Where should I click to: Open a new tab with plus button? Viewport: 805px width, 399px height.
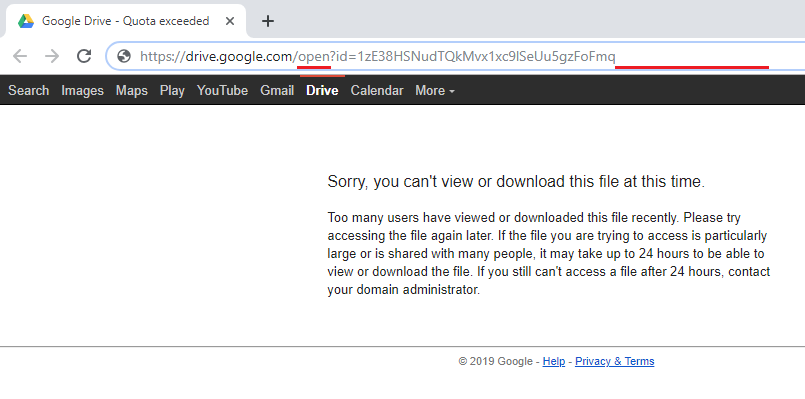(268, 21)
